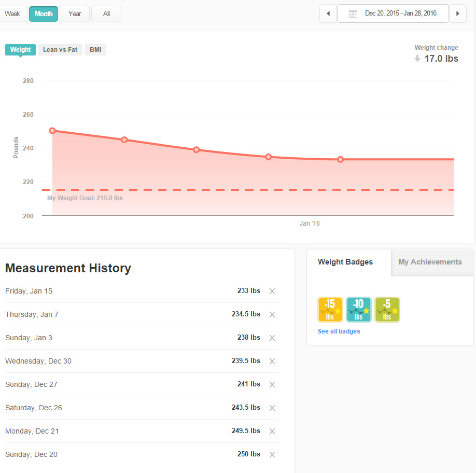Remove the Thursday Jan 7 measurement
Image resolution: width=476 pixels, height=473 pixels.
[272, 314]
